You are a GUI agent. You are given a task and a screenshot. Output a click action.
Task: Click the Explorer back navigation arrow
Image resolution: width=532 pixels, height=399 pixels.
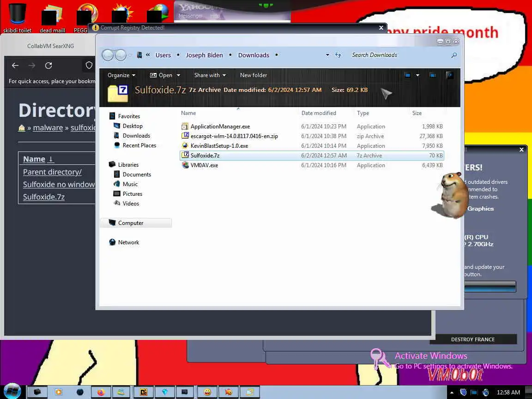108,55
